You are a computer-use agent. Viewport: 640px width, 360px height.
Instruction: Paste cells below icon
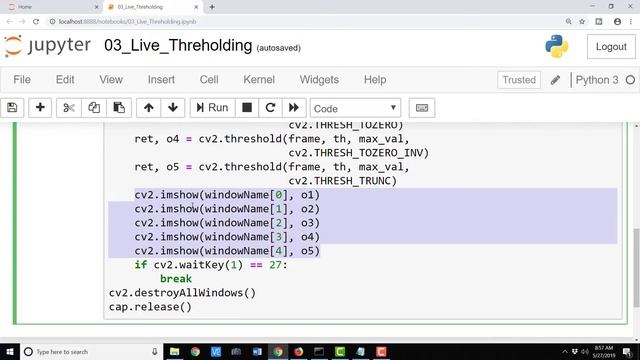[119, 108]
